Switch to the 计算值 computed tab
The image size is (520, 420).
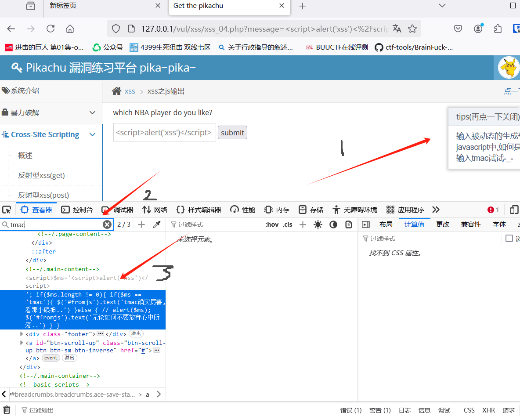coord(414,224)
